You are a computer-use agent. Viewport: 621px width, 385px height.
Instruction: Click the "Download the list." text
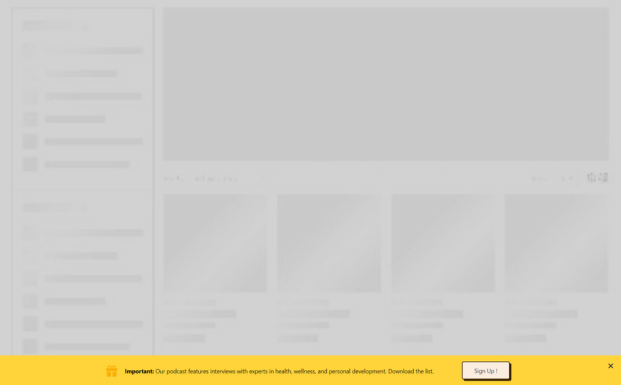tap(411, 372)
